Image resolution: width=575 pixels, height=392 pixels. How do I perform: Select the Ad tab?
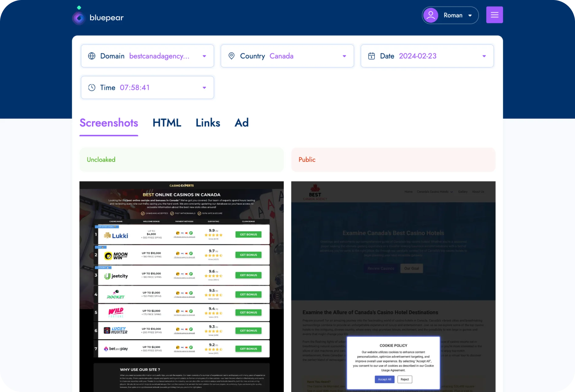[x=241, y=122]
